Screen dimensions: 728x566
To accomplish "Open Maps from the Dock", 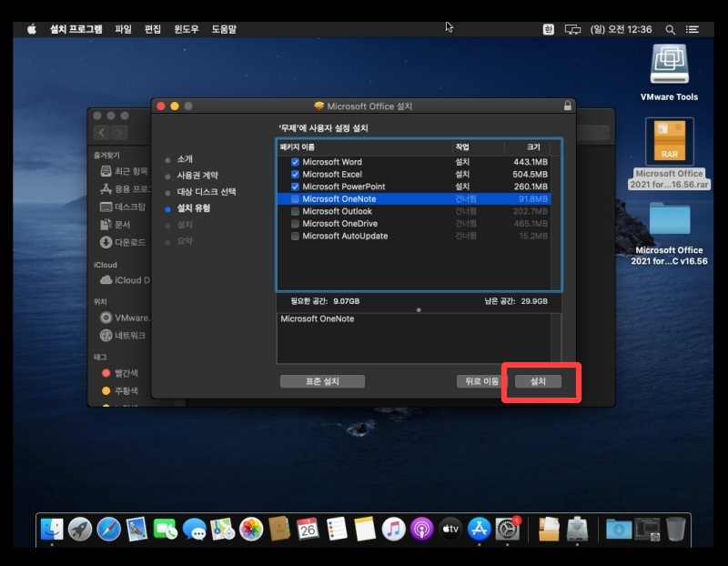I will [x=223, y=529].
